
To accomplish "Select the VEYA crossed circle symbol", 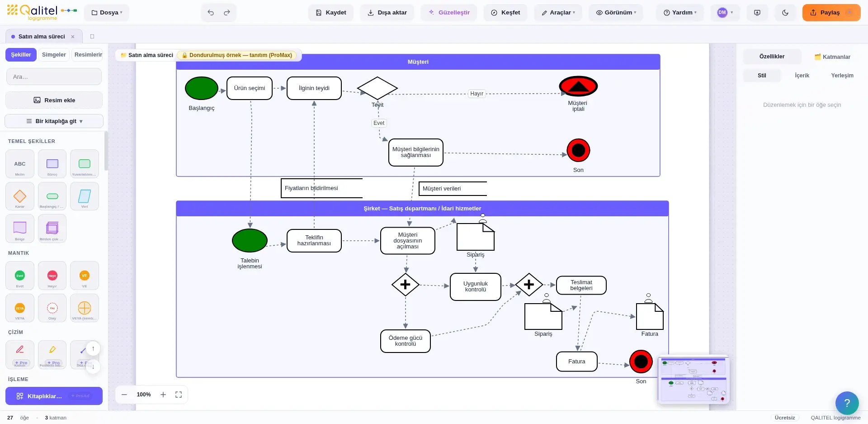I will click(x=85, y=308).
